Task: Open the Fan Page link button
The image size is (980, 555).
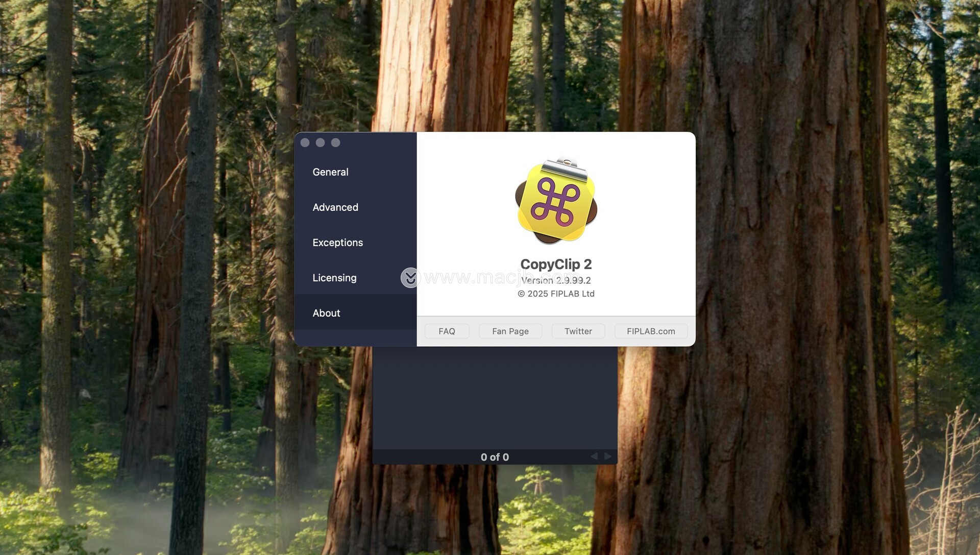Action: (x=510, y=331)
